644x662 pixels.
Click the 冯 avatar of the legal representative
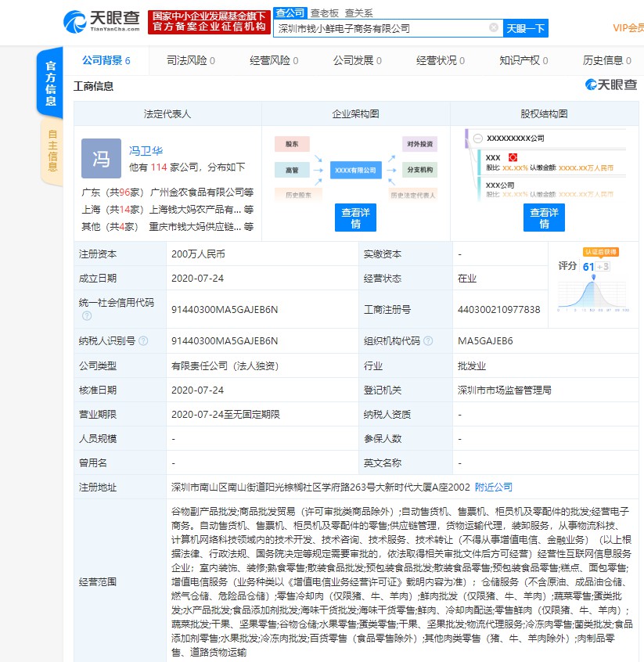tap(101, 159)
